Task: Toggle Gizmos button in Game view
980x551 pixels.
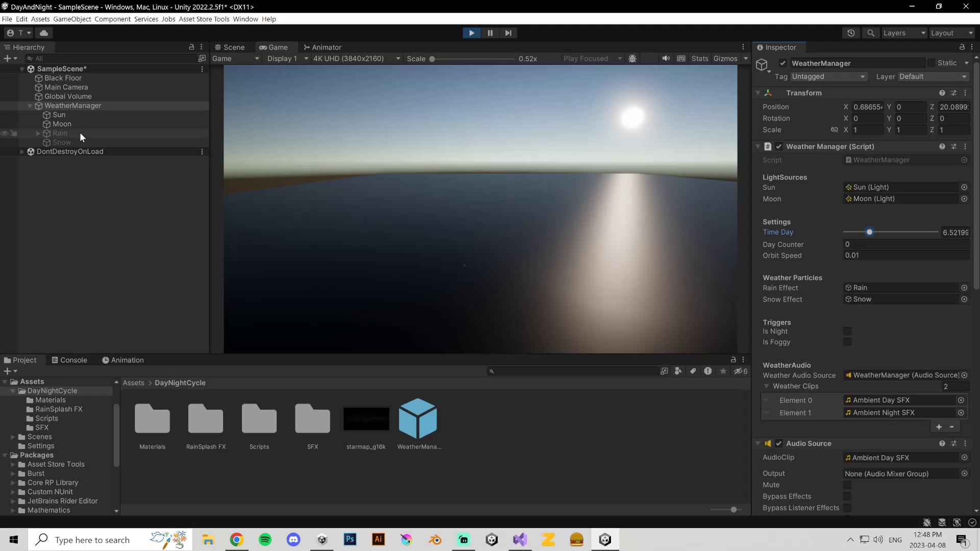Action: point(725,59)
